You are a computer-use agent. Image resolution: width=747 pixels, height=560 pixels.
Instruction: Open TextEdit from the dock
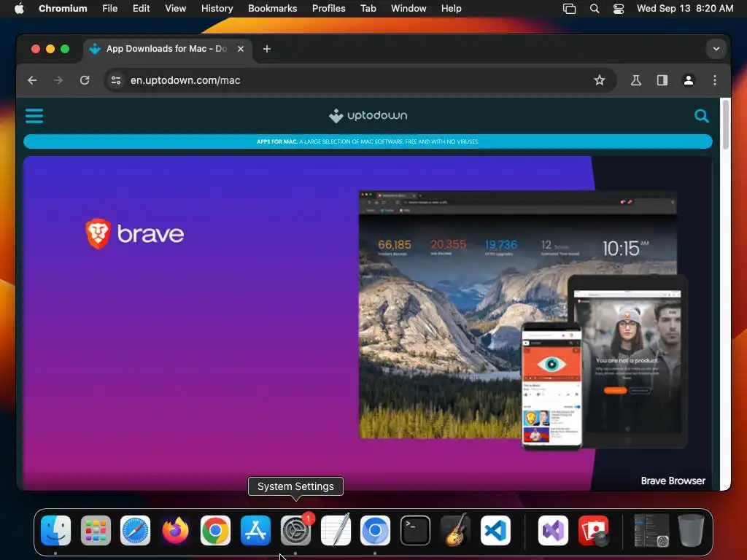click(x=336, y=531)
